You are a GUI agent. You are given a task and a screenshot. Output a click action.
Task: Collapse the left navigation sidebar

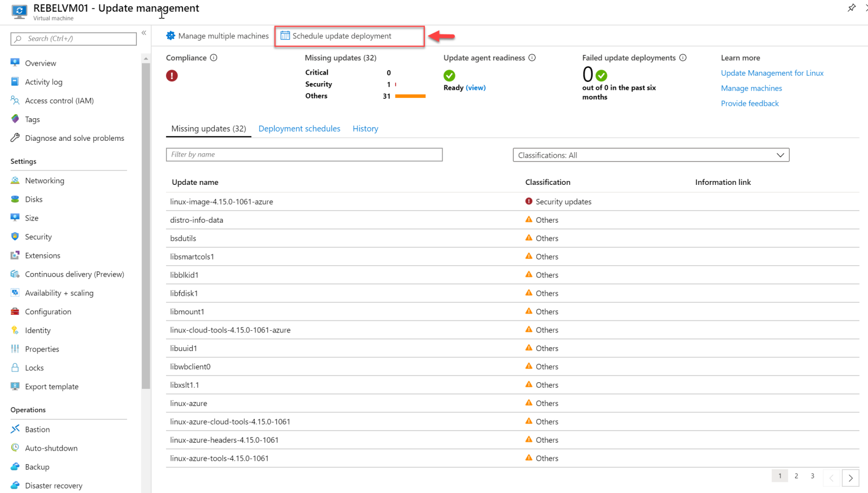(x=144, y=33)
